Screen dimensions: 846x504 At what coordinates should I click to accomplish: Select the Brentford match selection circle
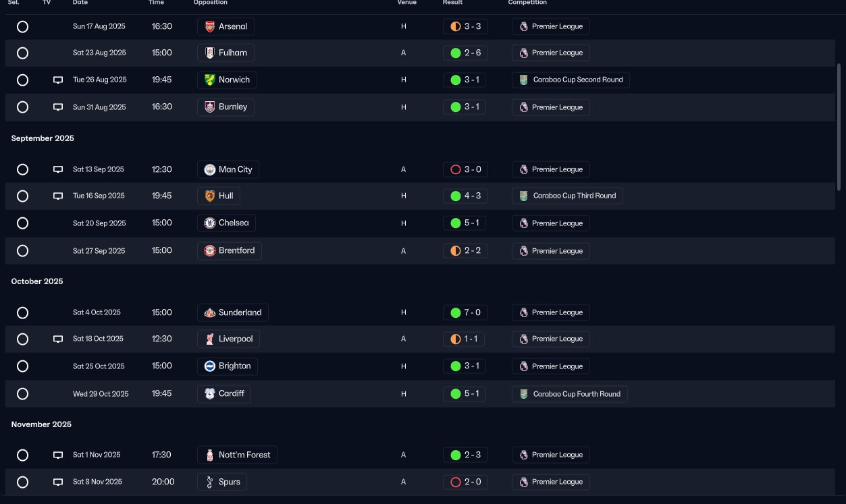coord(22,250)
